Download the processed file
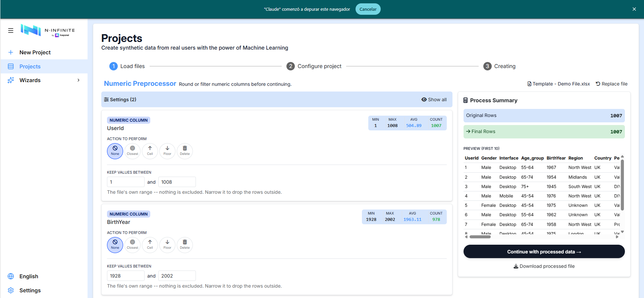 (x=544, y=266)
